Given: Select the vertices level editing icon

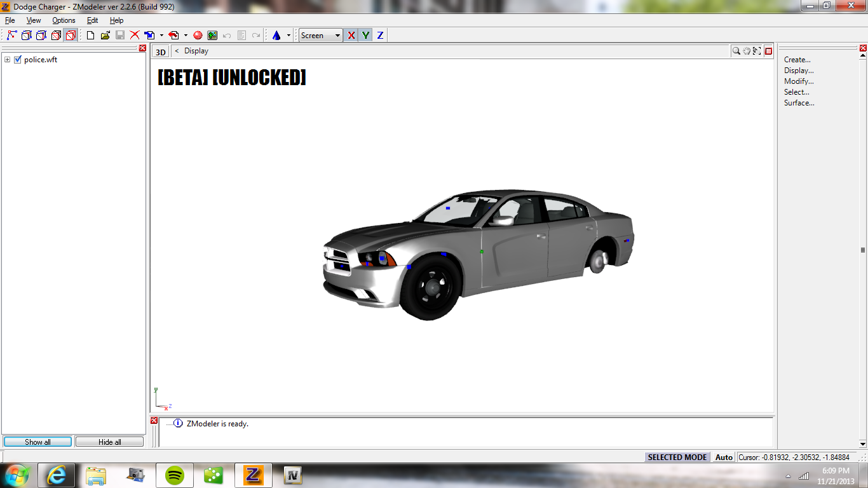Looking at the screenshot, I should [x=11, y=36].
